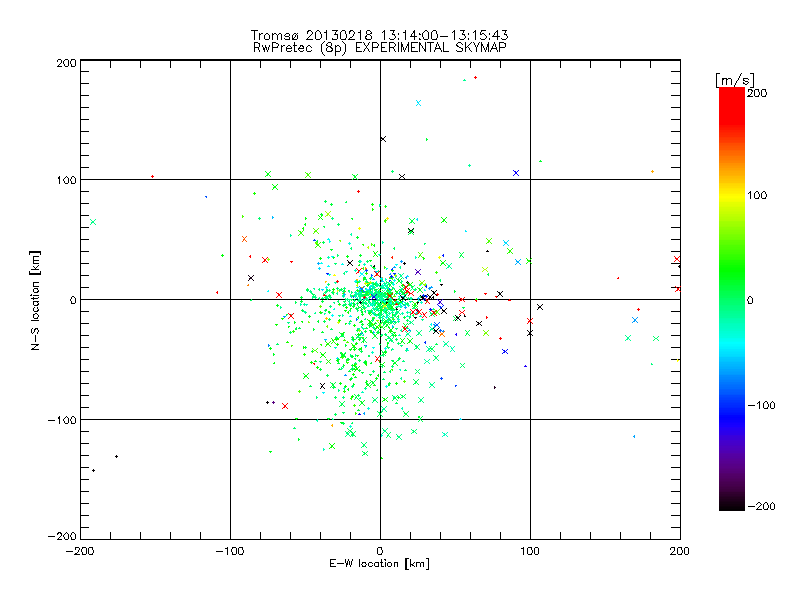Select the colorbar tick label -200
Image resolution: width=800 pixels, height=600 pixels.
(761, 506)
